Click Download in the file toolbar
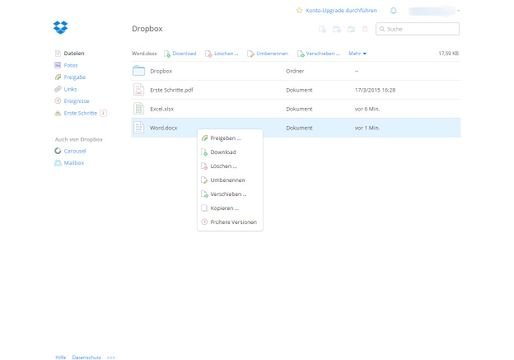 tap(180, 53)
